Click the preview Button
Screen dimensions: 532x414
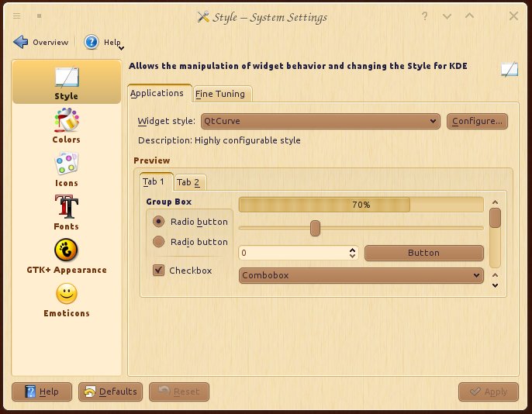coord(423,253)
